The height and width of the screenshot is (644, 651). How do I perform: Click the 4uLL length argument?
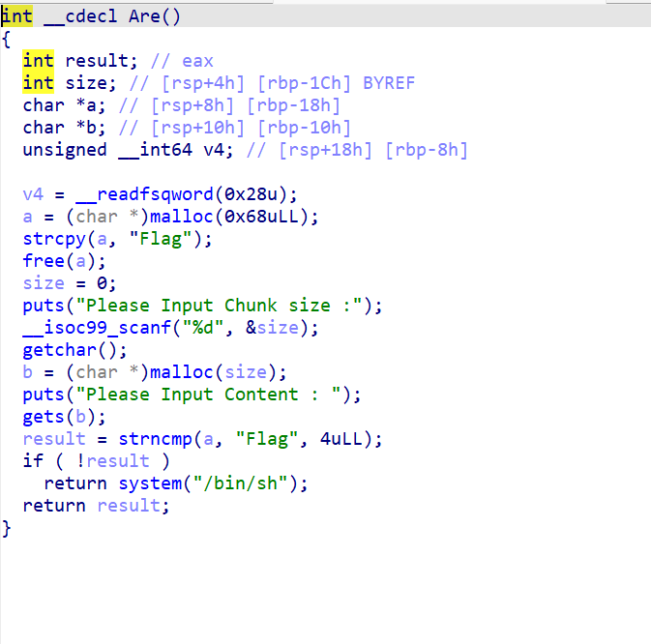point(340,439)
